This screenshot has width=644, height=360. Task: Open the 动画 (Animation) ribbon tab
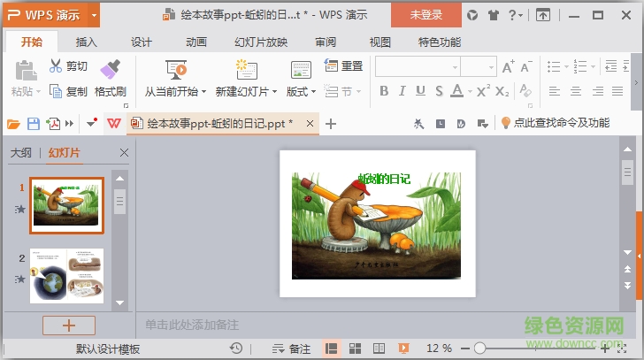(196, 42)
